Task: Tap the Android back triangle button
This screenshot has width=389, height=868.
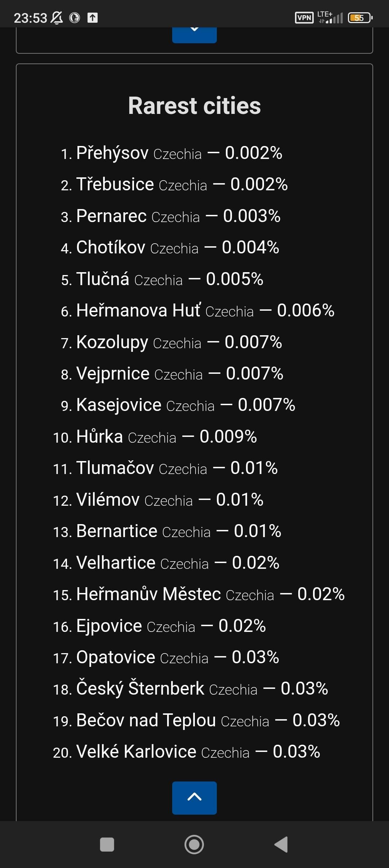Action: 281,844
